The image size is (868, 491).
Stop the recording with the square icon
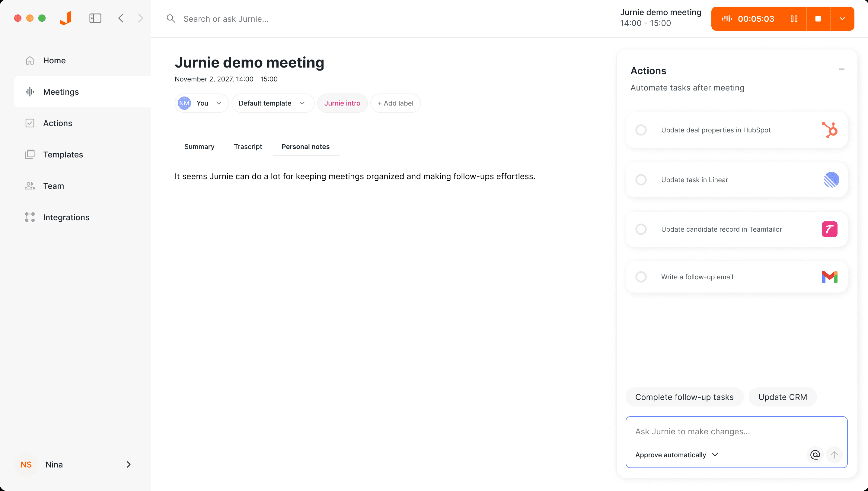click(818, 19)
